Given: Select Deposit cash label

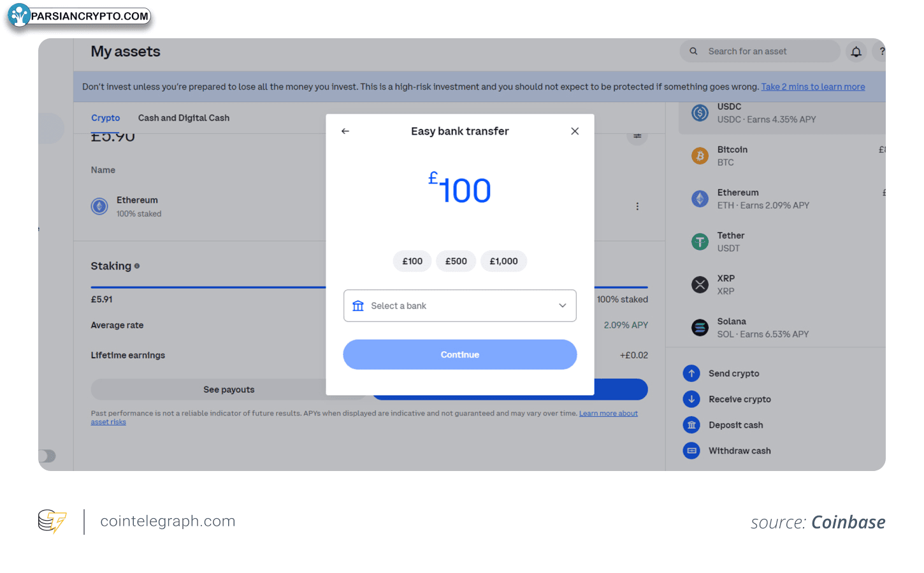Looking at the screenshot, I should click(736, 425).
